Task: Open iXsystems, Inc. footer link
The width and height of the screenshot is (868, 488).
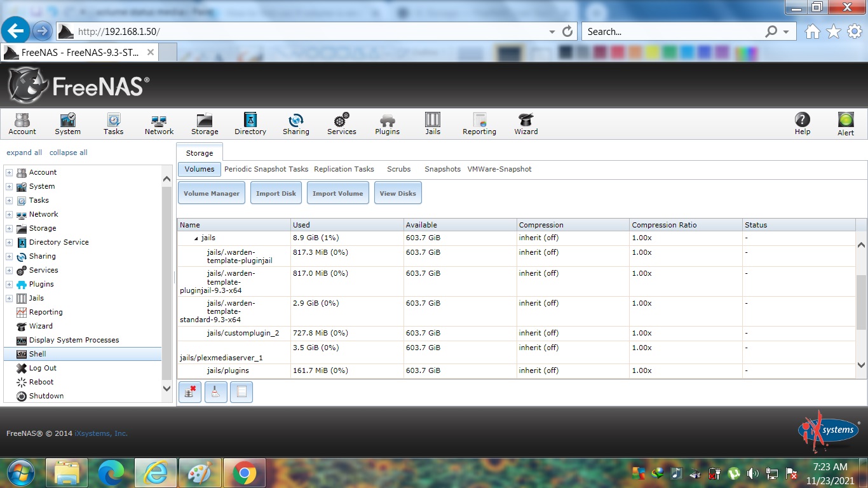Action: coord(101,433)
